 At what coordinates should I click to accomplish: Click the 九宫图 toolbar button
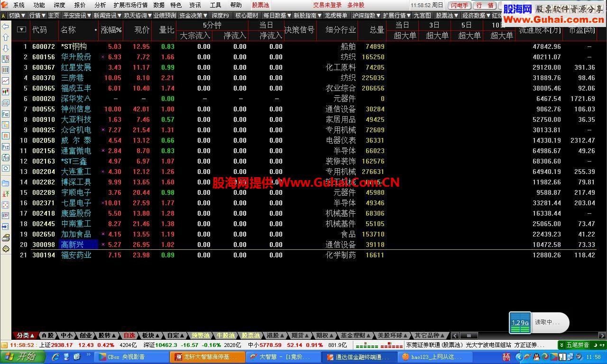pyautogui.click(x=423, y=15)
